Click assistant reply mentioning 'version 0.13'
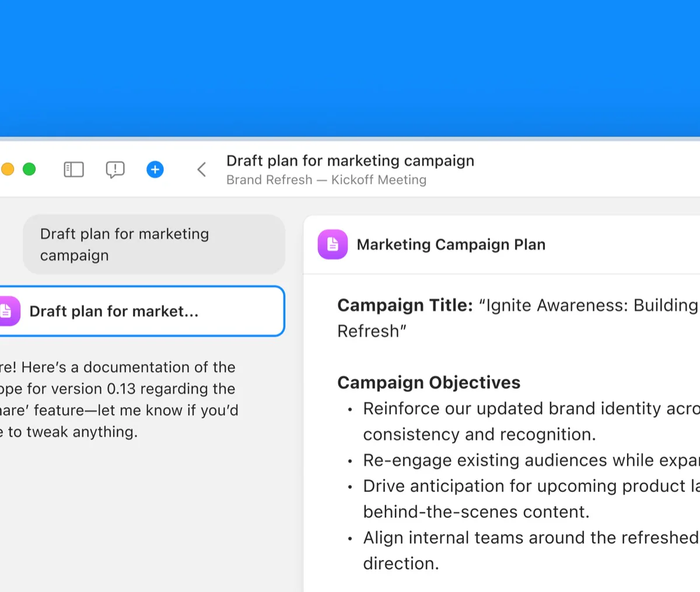Image resolution: width=700 pixels, height=592 pixels. [x=119, y=400]
